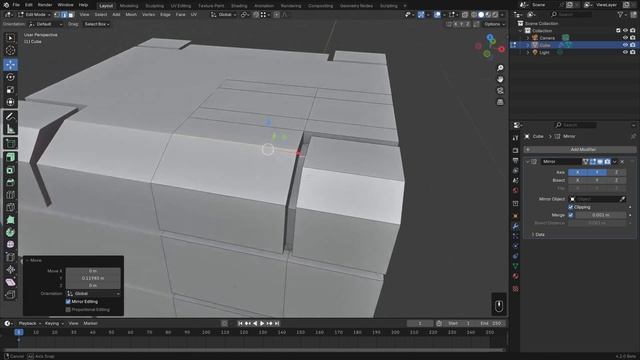Open the Tool properties tab icon

pos(516,138)
